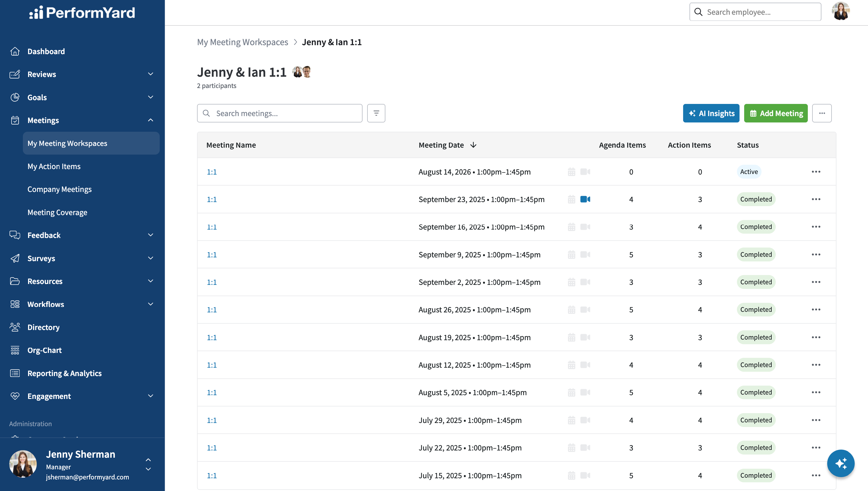This screenshot has width=868, height=491.
Task: Sort by Meeting Date column header arrow
Action: [473, 145]
